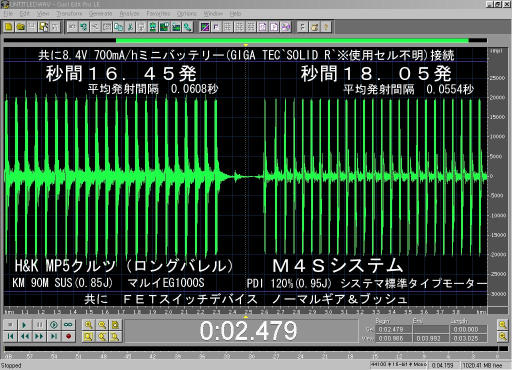Click the scissors Cut toolbar icon
512x370 pixels.
coord(130,27)
